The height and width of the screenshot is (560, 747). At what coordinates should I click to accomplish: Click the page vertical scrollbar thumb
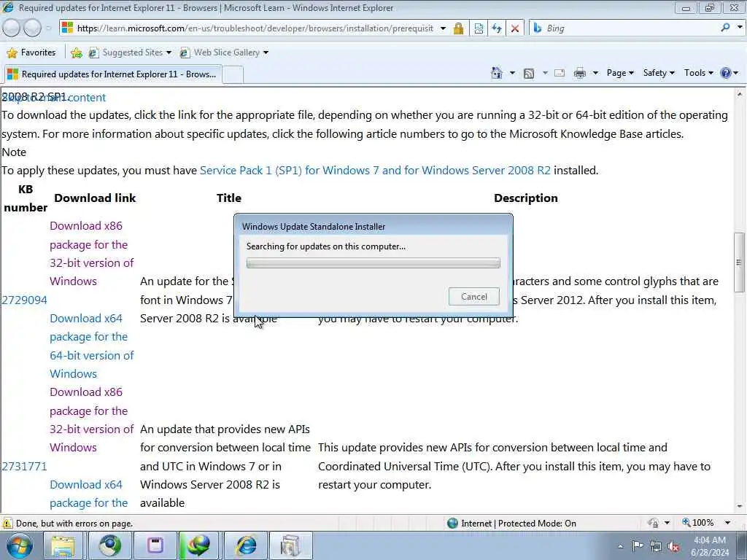tap(739, 262)
